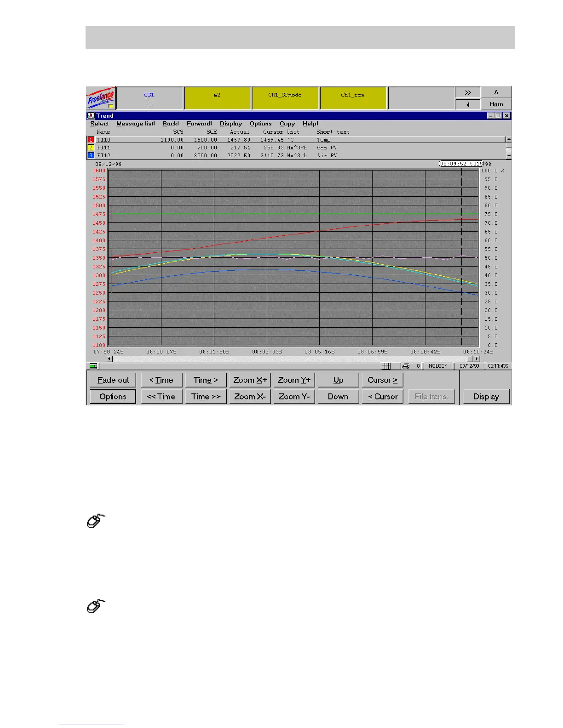Click the 08/12/98 date in status bar

click(x=469, y=366)
